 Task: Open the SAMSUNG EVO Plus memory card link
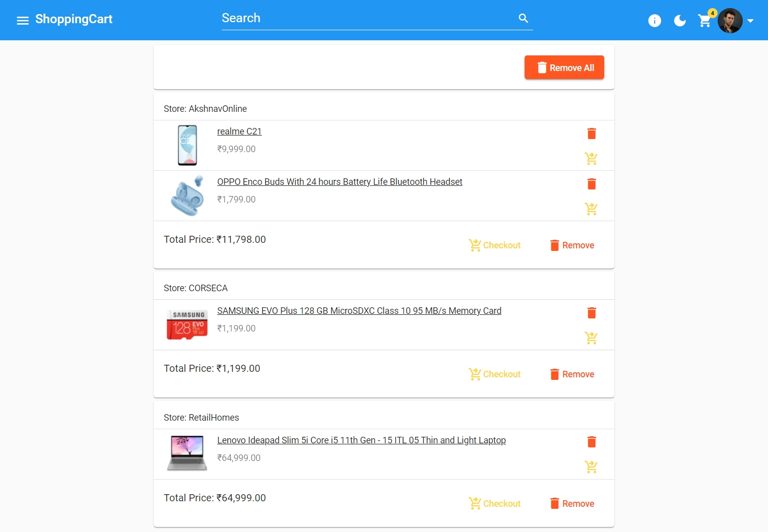(x=359, y=311)
